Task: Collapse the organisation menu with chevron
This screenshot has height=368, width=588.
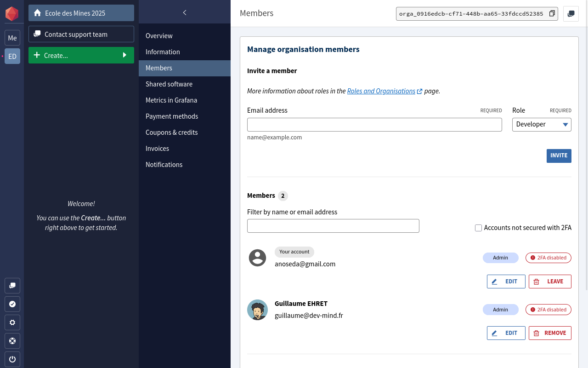Action: tap(185, 12)
